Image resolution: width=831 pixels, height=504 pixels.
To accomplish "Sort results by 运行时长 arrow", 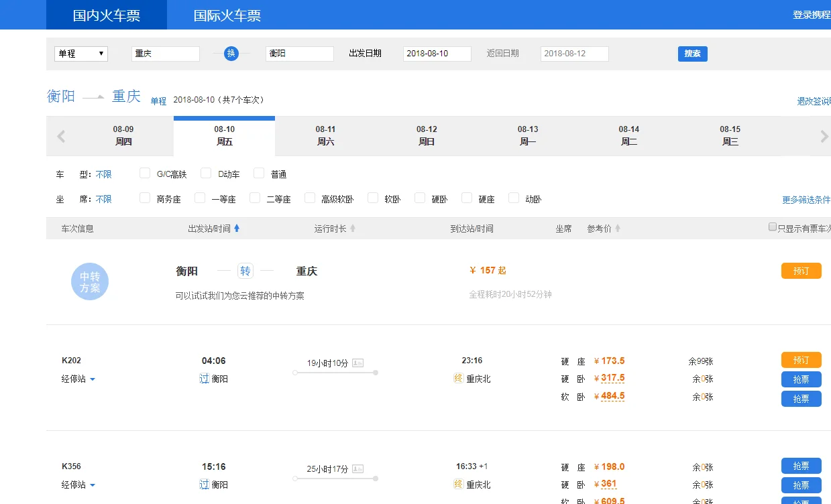I will coord(353,227).
